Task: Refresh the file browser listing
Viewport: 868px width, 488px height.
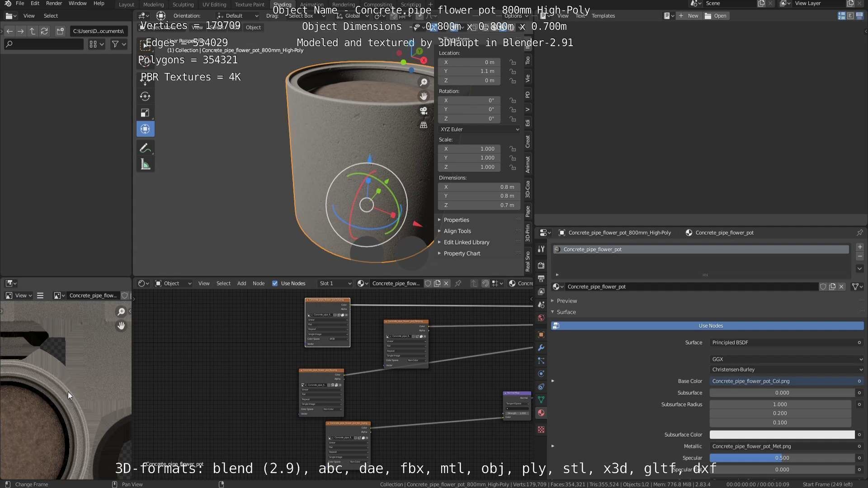Action: tap(44, 31)
